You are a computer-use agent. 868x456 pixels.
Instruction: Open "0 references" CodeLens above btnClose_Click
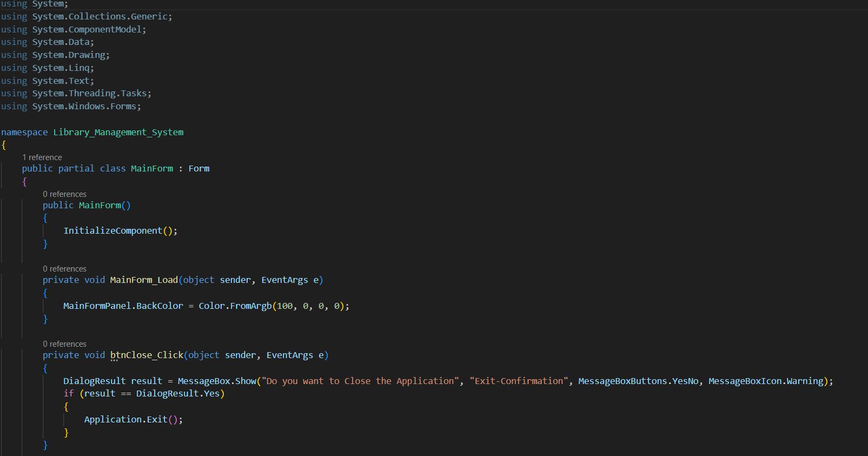[64, 344]
